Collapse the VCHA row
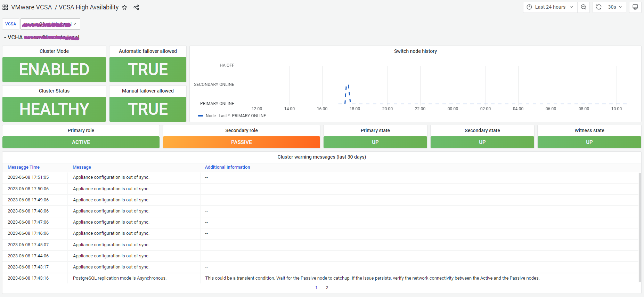644x297 pixels. pos(5,38)
